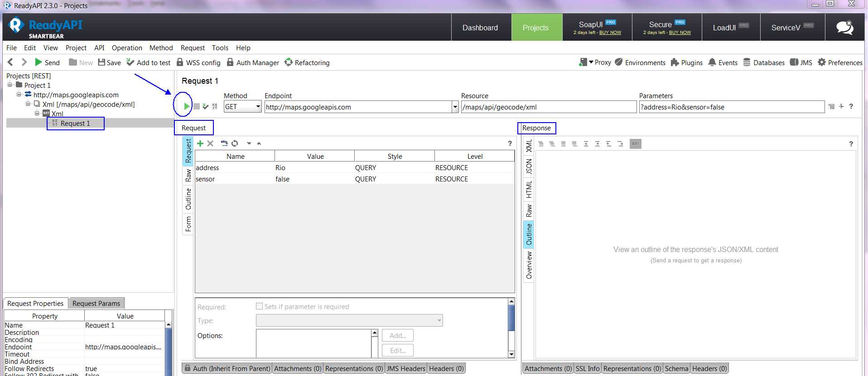
Task: Open WSS config from toolbar
Action: (x=198, y=62)
